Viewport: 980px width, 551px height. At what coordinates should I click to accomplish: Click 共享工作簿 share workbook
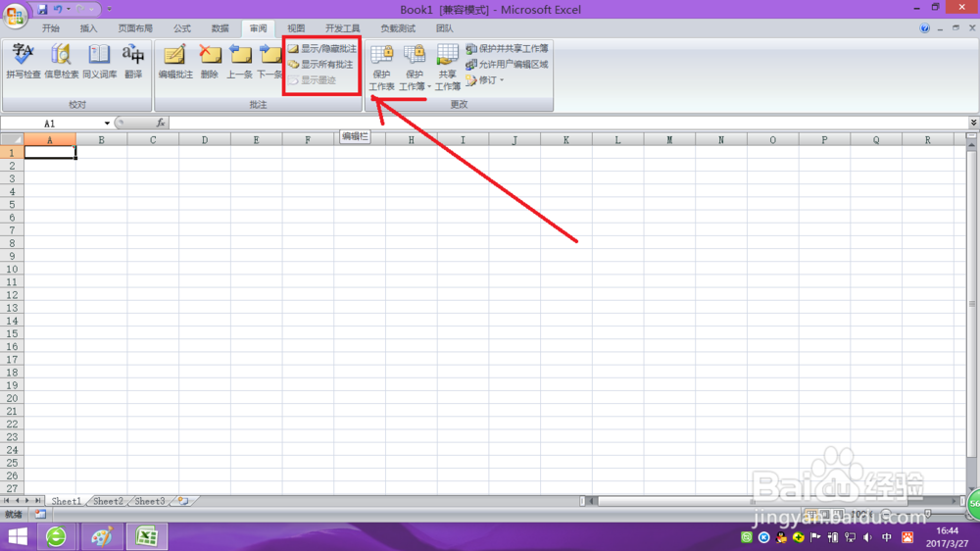click(x=448, y=68)
